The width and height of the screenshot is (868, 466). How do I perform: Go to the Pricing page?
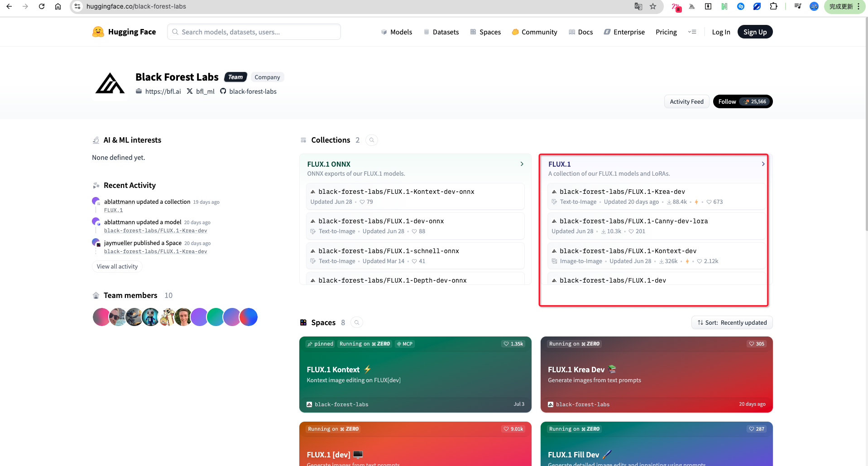tap(666, 32)
